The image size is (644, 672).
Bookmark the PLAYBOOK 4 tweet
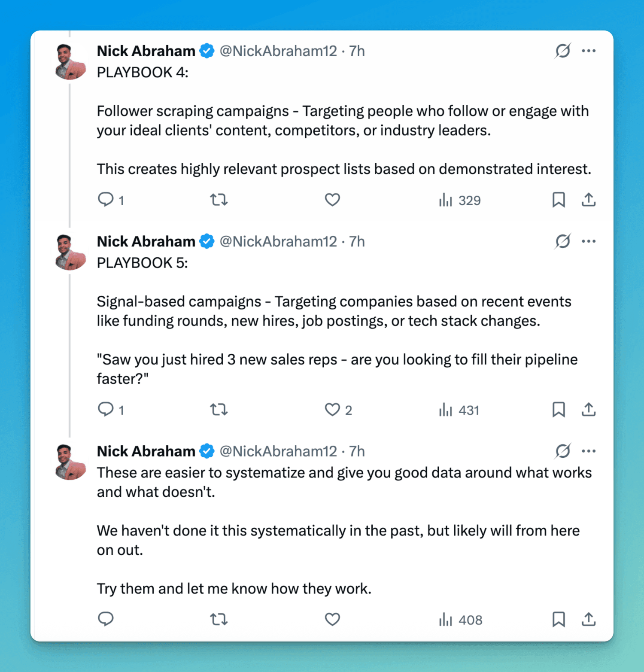pos(558,200)
